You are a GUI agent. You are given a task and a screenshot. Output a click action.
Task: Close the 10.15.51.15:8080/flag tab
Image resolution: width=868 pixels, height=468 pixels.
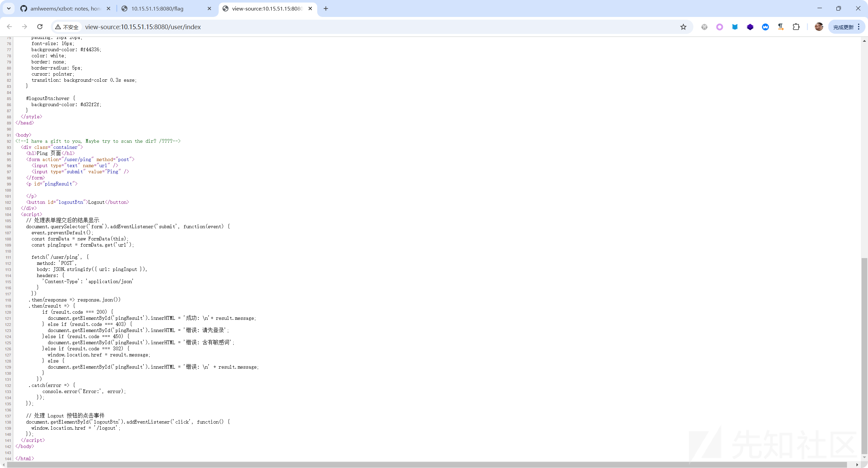(209, 8)
